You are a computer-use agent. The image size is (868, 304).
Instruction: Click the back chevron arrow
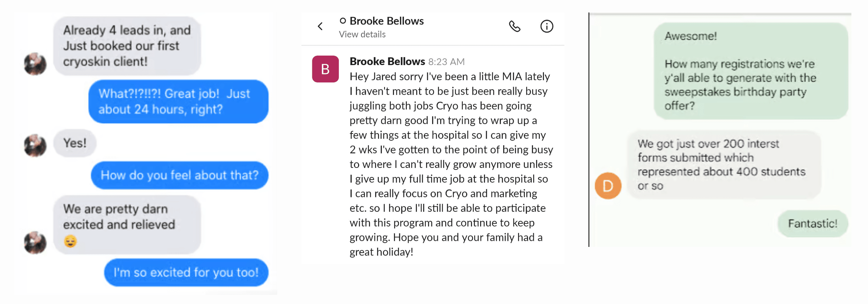[x=320, y=26]
